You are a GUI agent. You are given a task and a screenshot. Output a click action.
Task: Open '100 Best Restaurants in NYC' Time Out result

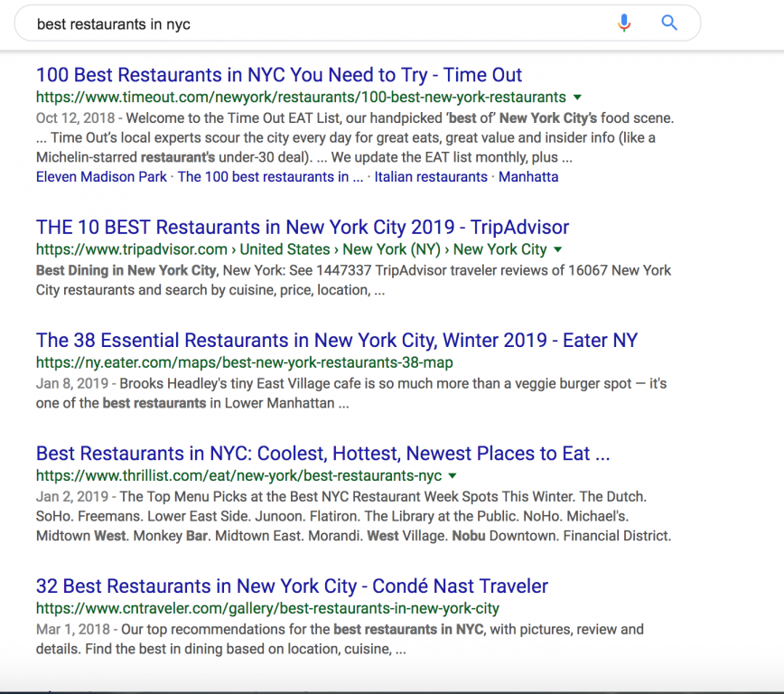[x=279, y=75]
